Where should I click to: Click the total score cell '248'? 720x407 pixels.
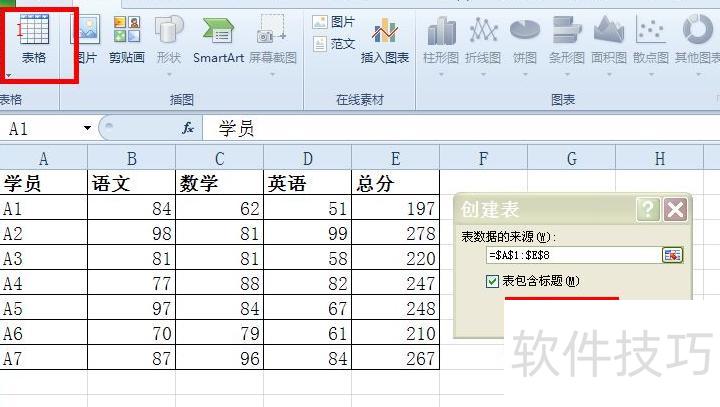[395, 307]
